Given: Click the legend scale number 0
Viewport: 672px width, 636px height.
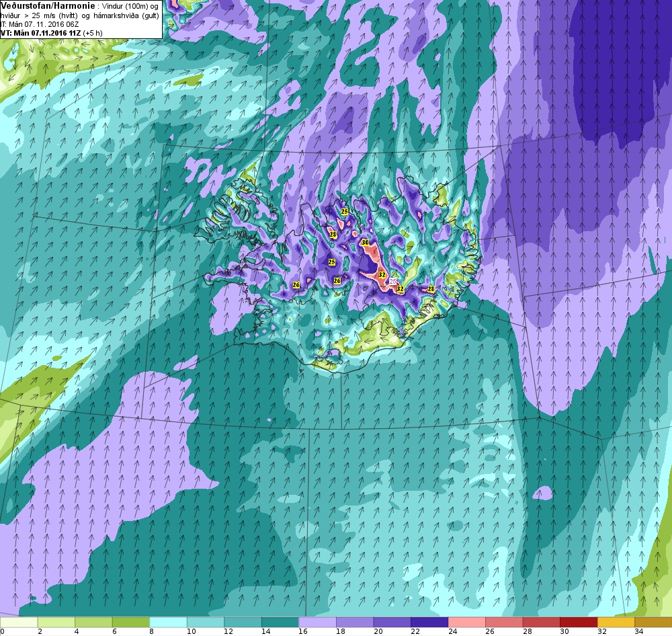Looking at the screenshot, I should (3, 631).
